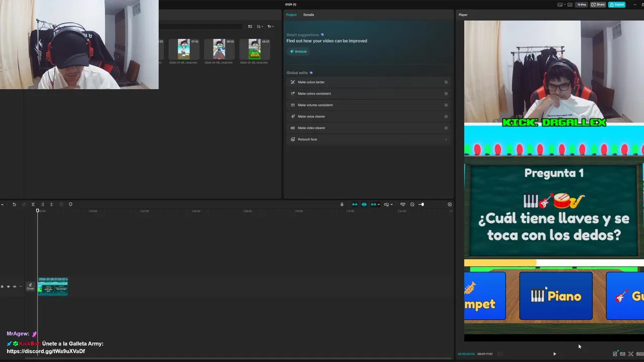Toggle main track magnet snapping
Viewport: 644px width, 362px height.
pos(355,204)
